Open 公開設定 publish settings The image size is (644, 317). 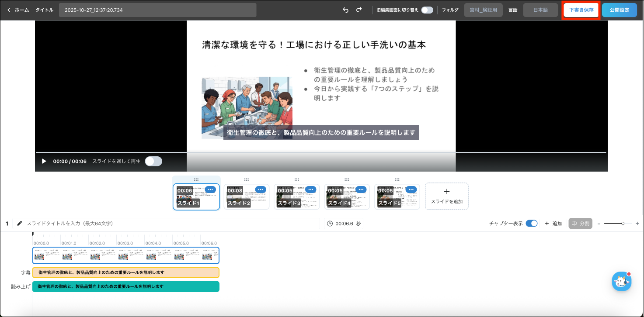tap(619, 10)
